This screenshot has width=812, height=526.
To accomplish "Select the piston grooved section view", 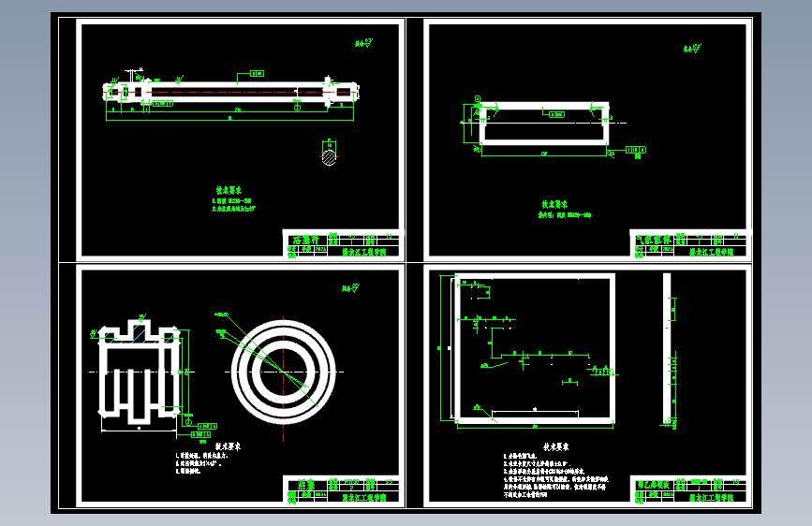I will point(140,372).
